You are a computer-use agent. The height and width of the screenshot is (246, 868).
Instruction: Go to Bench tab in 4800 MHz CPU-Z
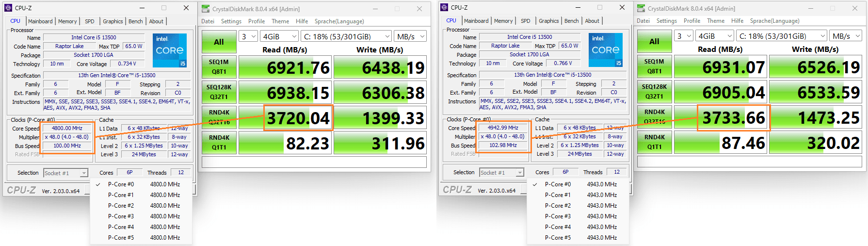[x=136, y=21]
